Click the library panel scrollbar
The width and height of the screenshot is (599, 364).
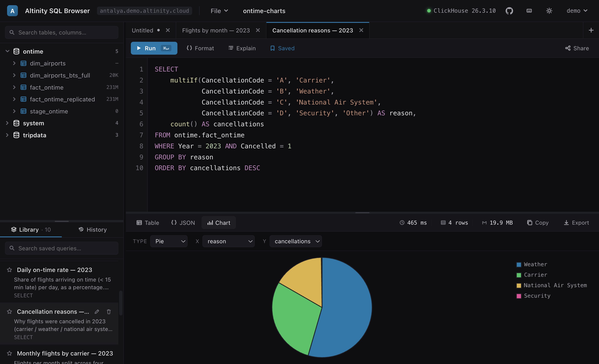(x=121, y=303)
